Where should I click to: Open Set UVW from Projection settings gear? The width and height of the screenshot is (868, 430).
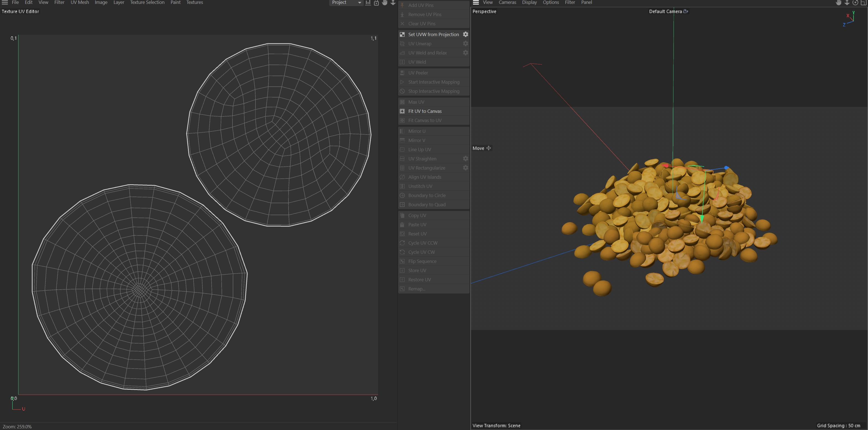pos(465,34)
